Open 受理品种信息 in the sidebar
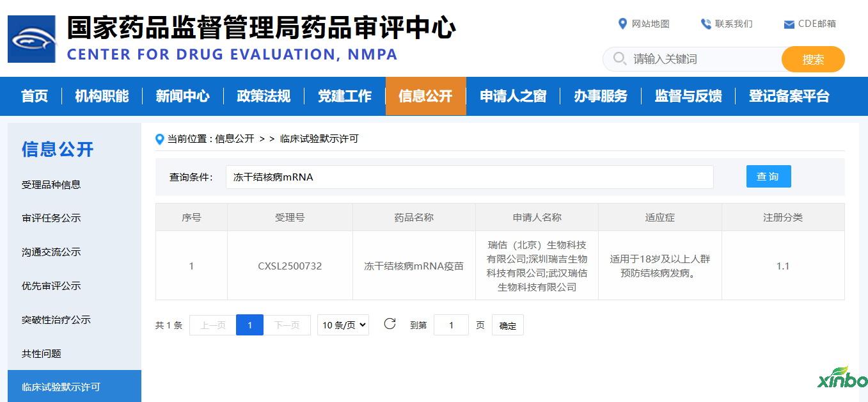 [x=51, y=184]
